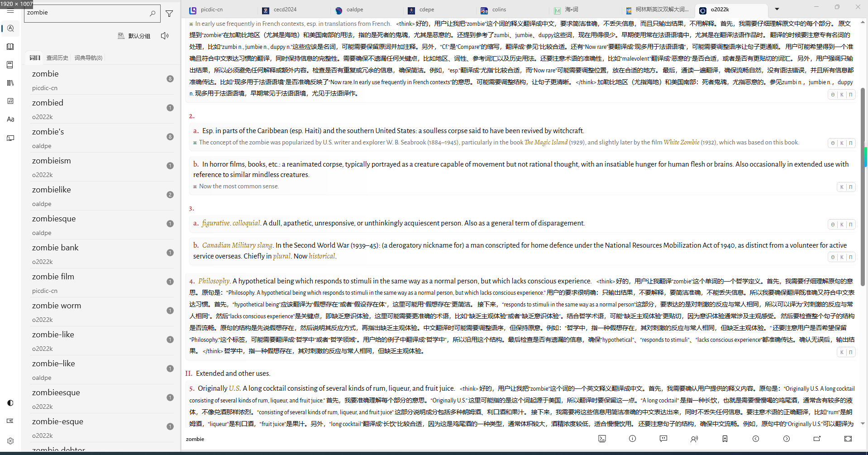Screen dimensions: 868x455
Task: Select the colins dictionary tab
Action: pyautogui.click(x=499, y=10)
